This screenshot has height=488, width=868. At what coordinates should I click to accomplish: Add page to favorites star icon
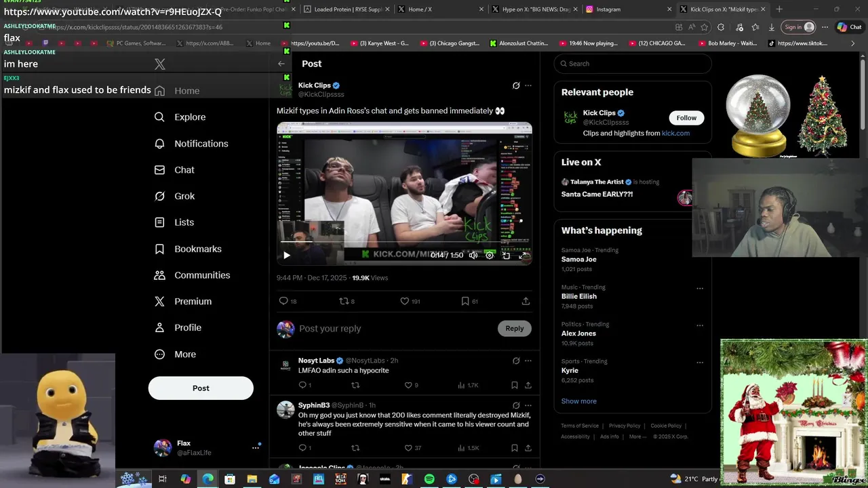[x=705, y=27]
